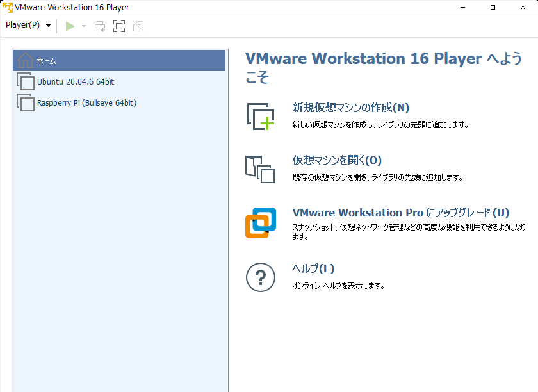Click the question mark help icon
The width and height of the screenshot is (538, 392).
261,277
